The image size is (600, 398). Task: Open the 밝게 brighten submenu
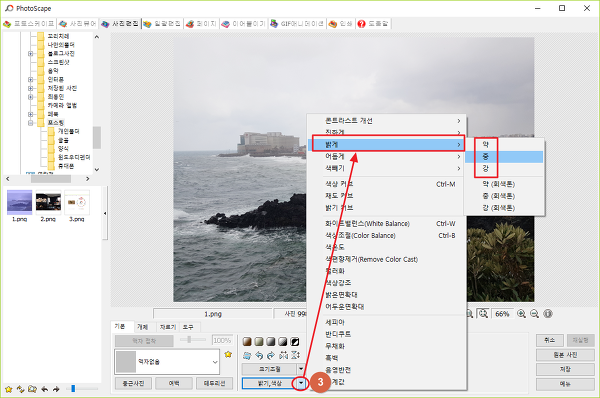pyautogui.click(x=387, y=145)
